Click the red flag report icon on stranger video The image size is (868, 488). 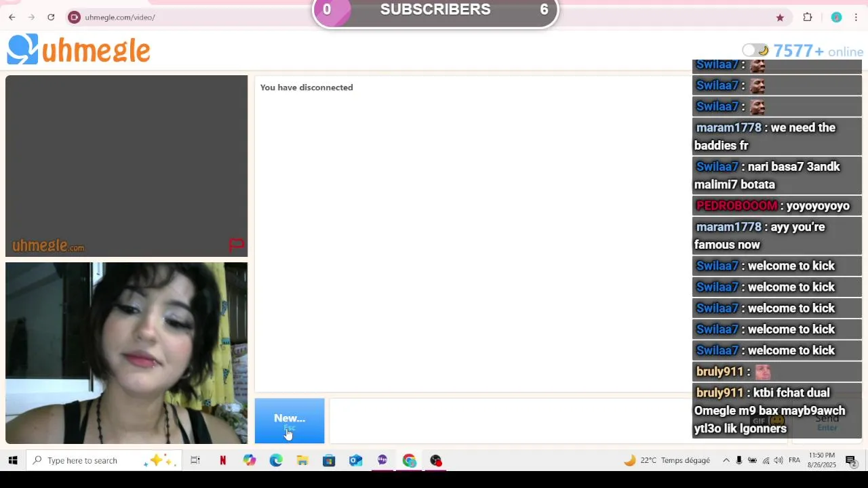(x=236, y=245)
